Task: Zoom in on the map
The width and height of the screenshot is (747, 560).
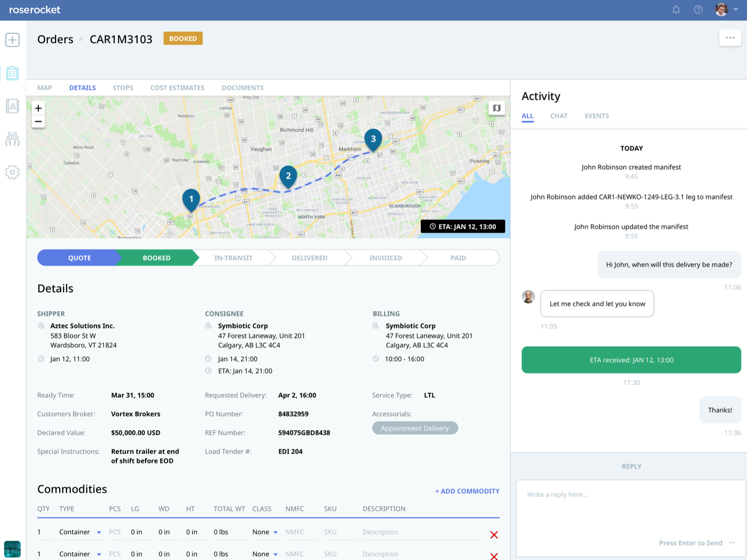Action: [38, 108]
